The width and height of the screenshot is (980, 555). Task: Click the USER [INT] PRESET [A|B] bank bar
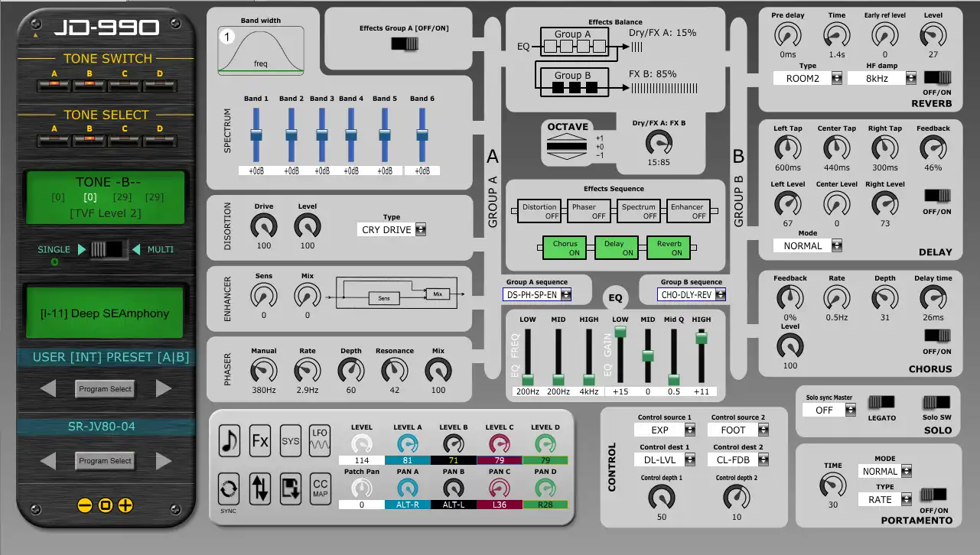(x=106, y=357)
